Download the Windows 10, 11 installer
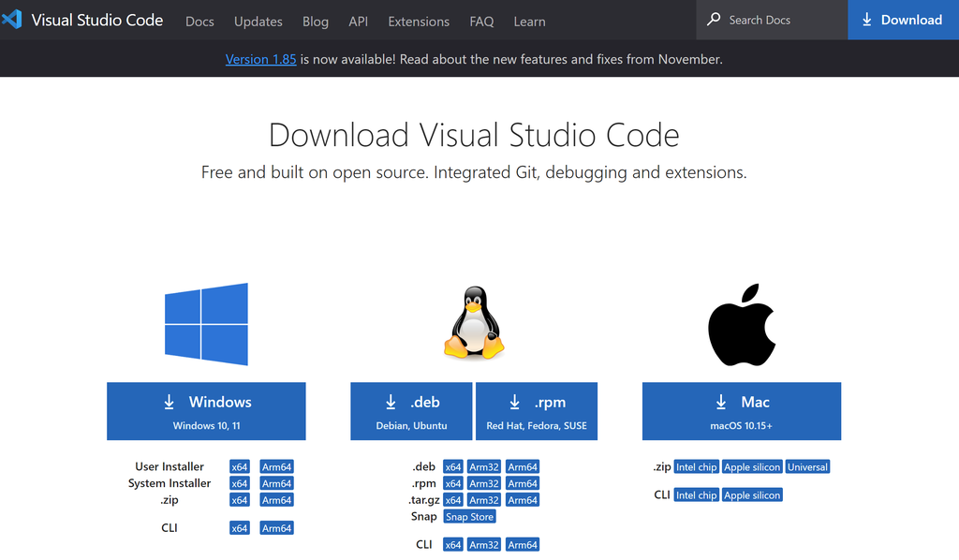The height and width of the screenshot is (560, 959). click(206, 411)
